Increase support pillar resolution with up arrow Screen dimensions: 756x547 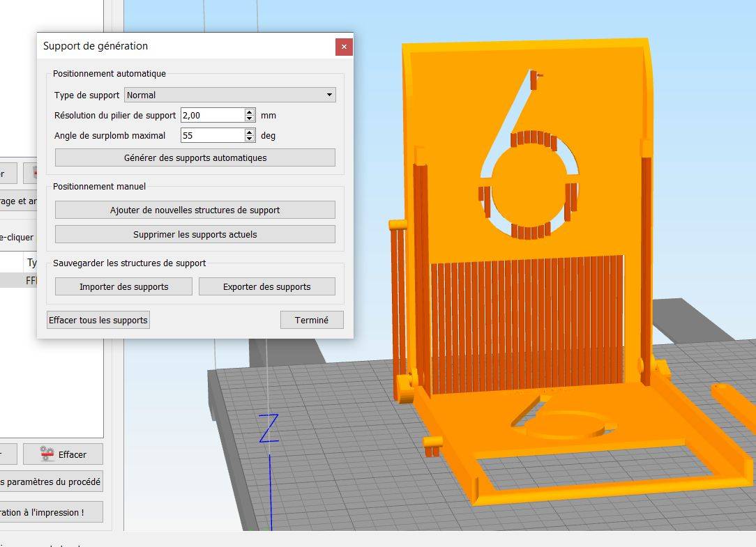(250, 111)
